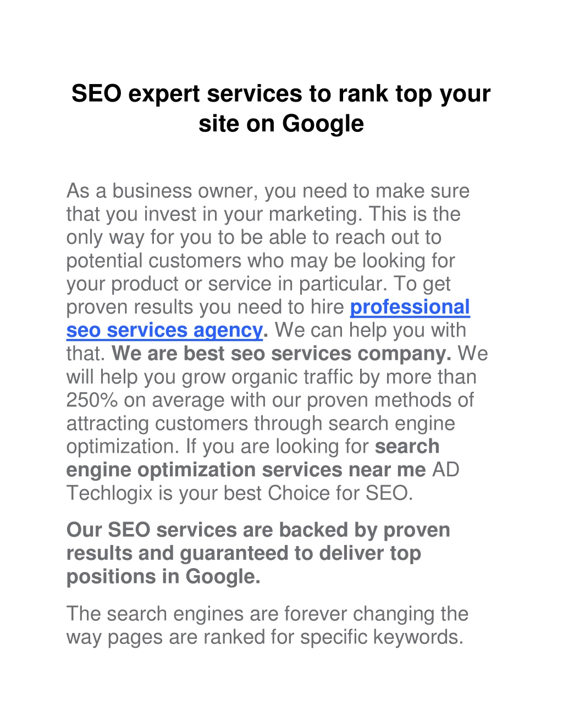Click the line "Techlogix is your best Choice for SEO."
The height and width of the screenshot is (728, 563).
240,493
